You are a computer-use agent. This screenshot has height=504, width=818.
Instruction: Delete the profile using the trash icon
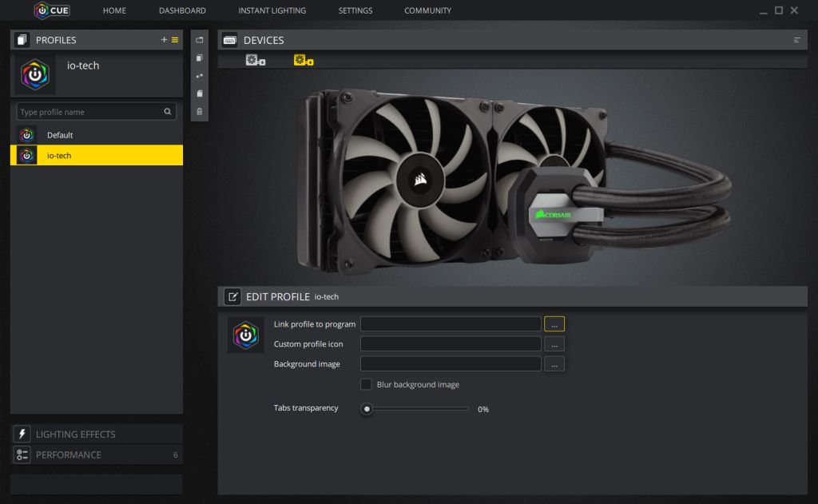click(199, 112)
